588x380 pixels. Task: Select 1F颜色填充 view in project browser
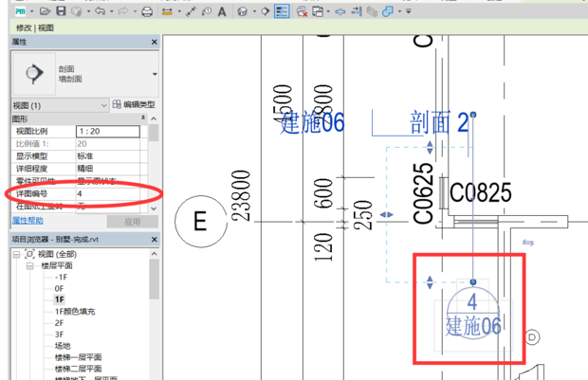[74, 311]
